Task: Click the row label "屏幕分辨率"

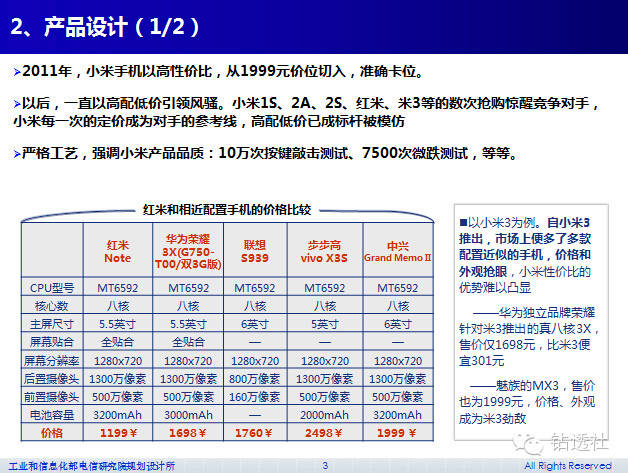Action: click(x=52, y=361)
